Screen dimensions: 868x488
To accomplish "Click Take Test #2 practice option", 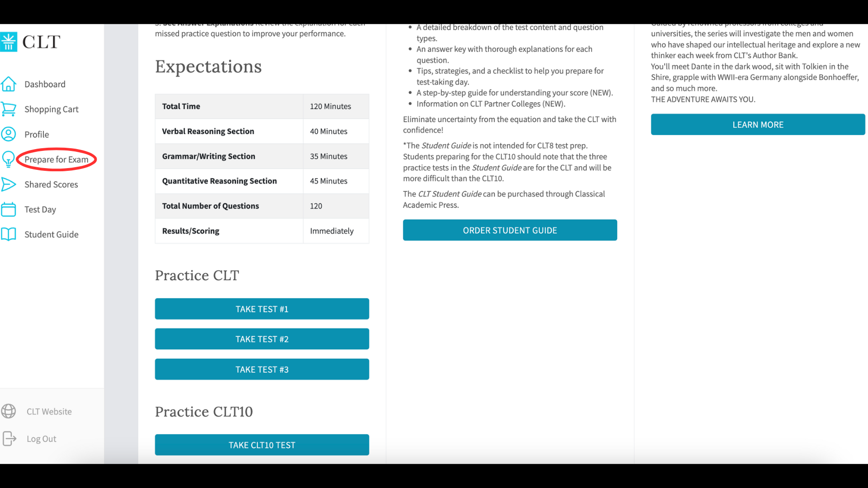I will (262, 339).
